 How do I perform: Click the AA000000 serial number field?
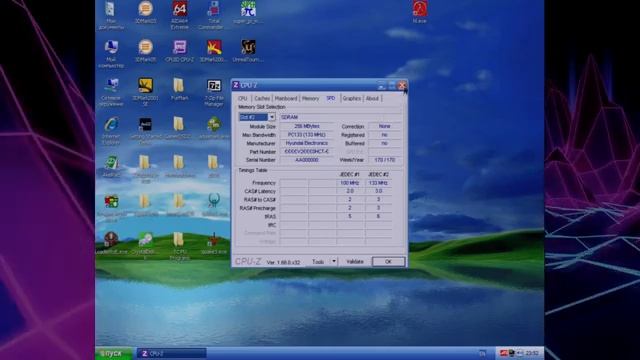click(x=307, y=160)
